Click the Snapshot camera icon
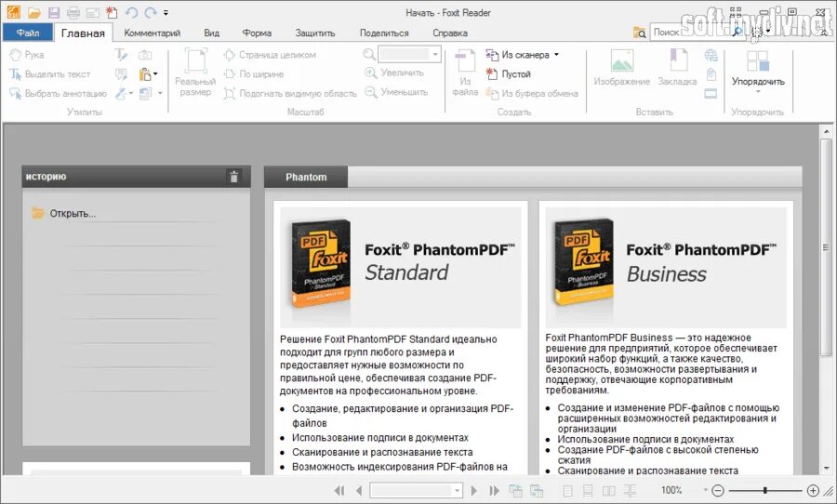 (145, 55)
